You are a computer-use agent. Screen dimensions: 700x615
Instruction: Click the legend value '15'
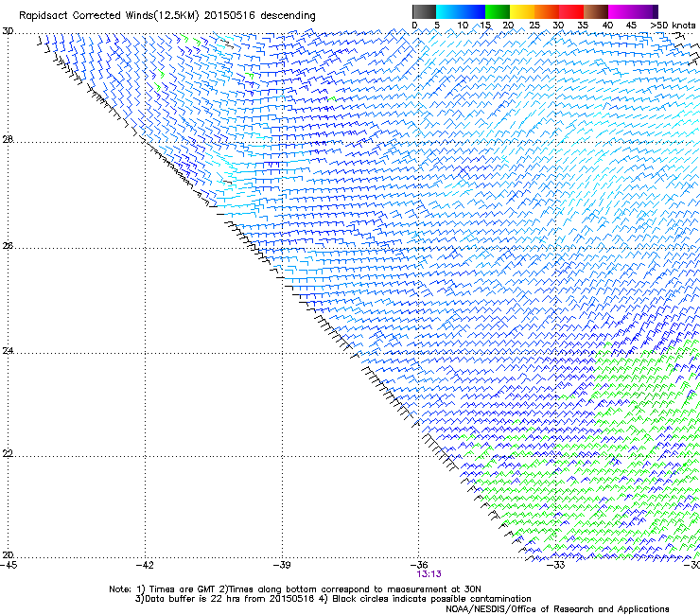[485, 26]
